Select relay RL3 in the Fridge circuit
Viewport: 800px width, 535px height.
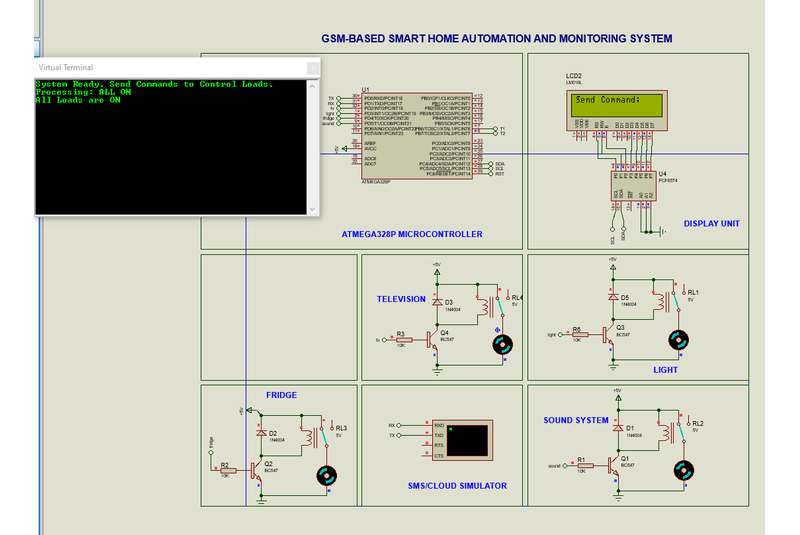[x=315, y=437]
